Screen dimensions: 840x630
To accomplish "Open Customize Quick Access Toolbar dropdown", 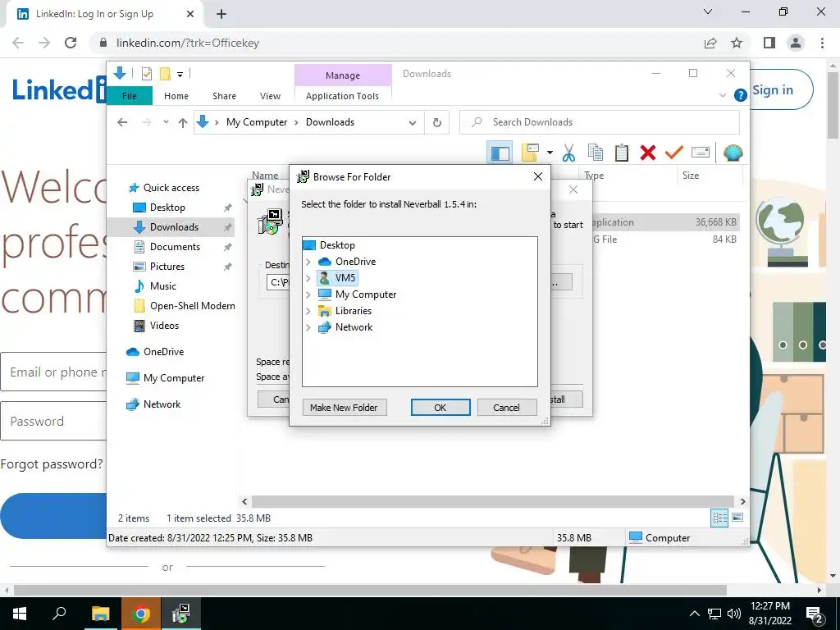I will tap(180, 75).
